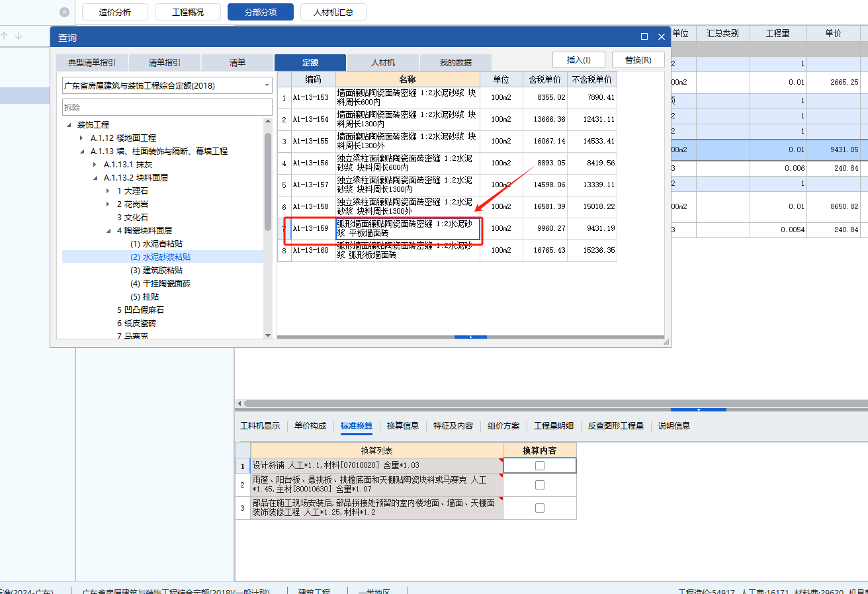Screen dimensions: 868x594
Task: Click the collapse panel chevron icon top left
Action: point(64,11)
